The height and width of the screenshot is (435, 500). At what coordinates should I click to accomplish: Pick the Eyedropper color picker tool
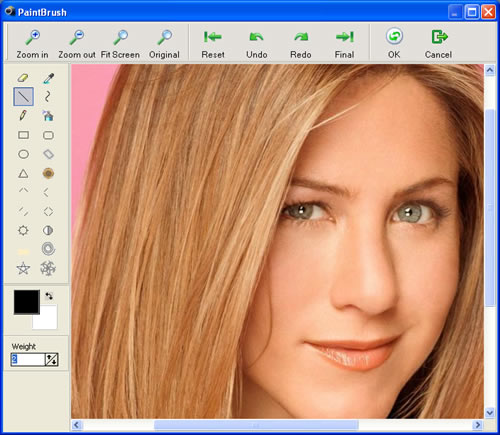click(48, 78)
